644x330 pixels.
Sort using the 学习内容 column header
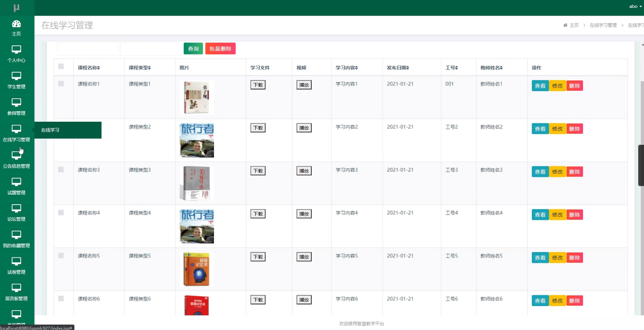(347, 68)
